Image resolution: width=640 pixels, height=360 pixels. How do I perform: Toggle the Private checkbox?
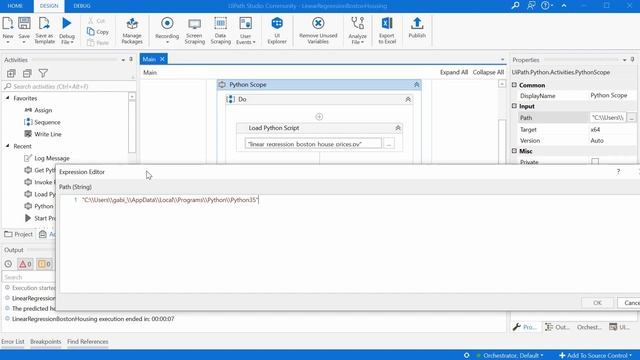(x=595, y=162)
